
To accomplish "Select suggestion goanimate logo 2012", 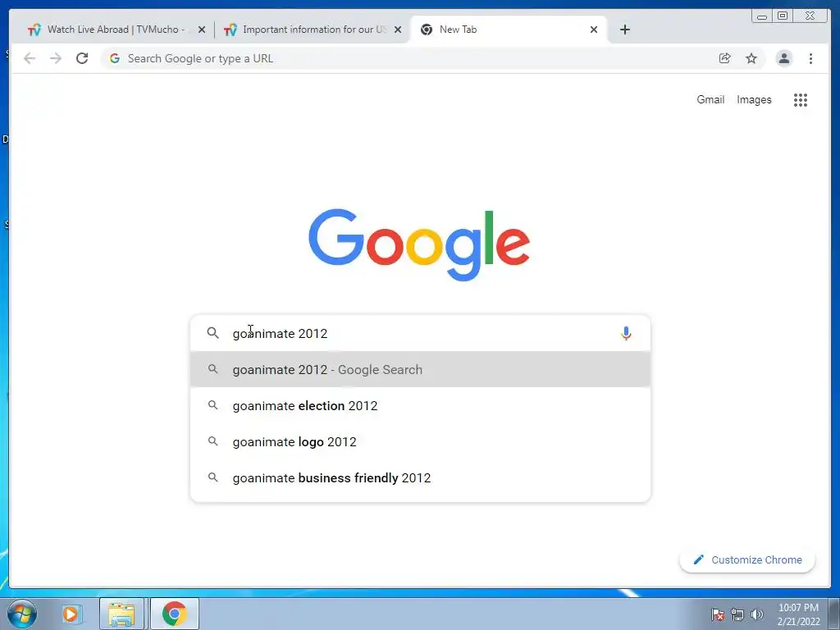I will point(421,441).
